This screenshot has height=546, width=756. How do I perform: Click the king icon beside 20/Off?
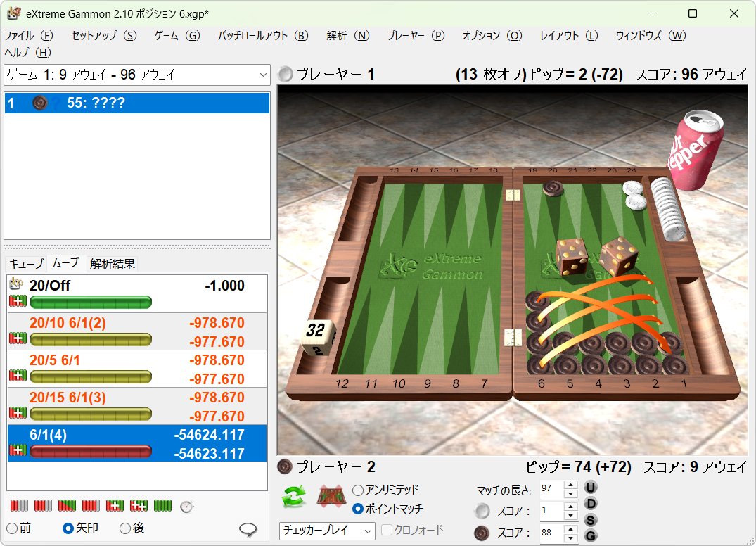pyautogui.click(x=16, y=283)
